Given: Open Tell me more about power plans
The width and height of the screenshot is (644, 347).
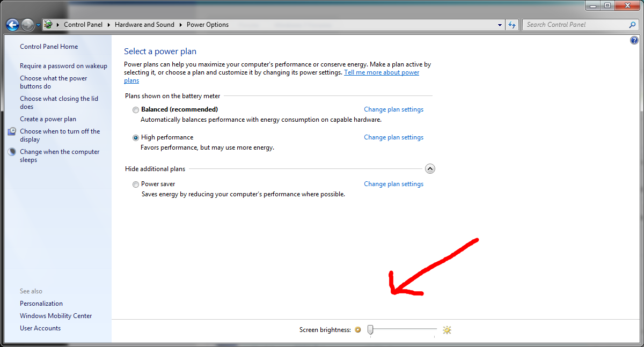Looking at the screenshot, I should (x=382, y=72).
